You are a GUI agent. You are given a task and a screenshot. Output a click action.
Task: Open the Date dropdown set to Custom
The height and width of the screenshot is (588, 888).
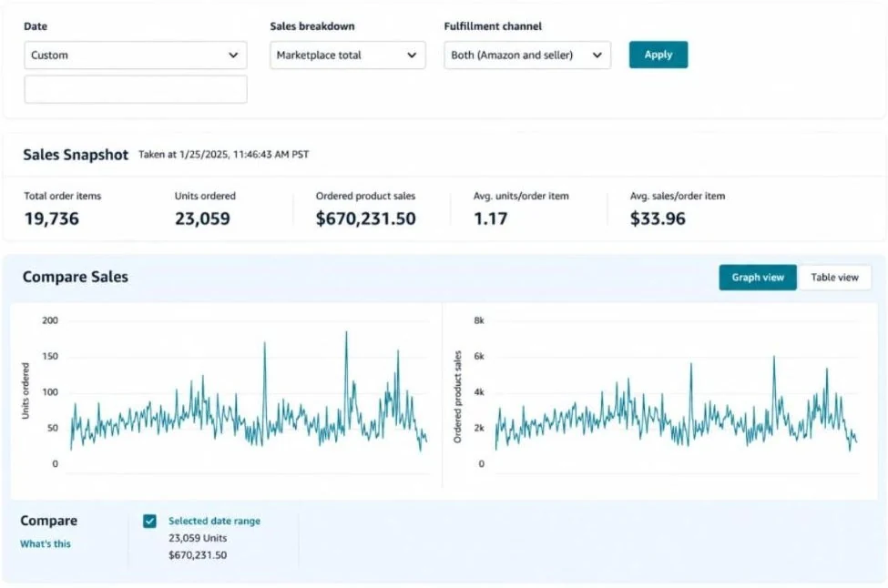136,55
